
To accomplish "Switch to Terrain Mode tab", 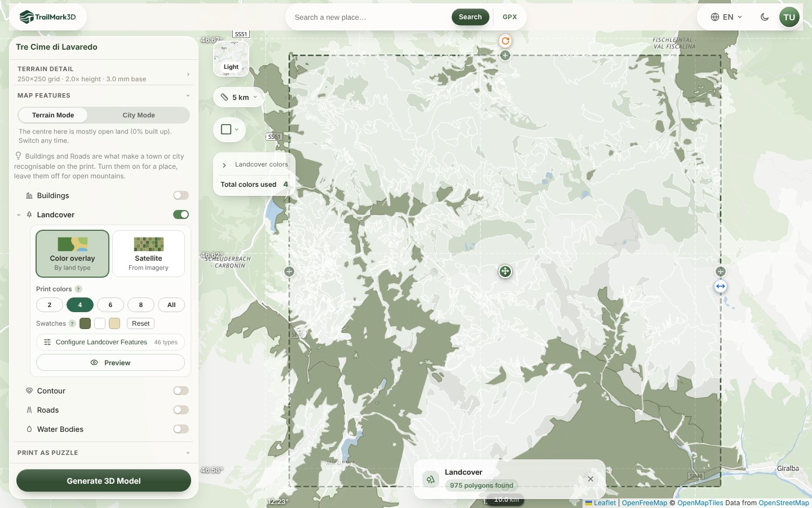I will pyautogui.click(x=53, y=115).
